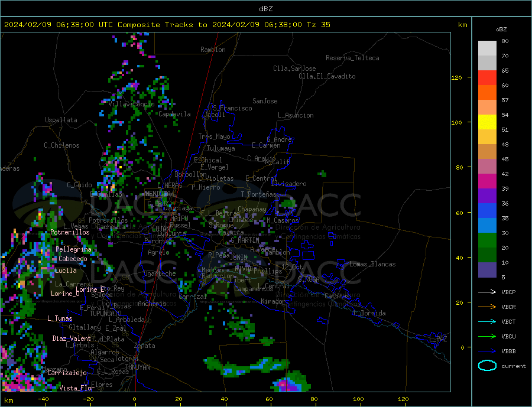Image resolution: width=532 pixels, height=407 pixels.
Task: Click the 80 dBZ light gray swatch
Action: [487, 48]
